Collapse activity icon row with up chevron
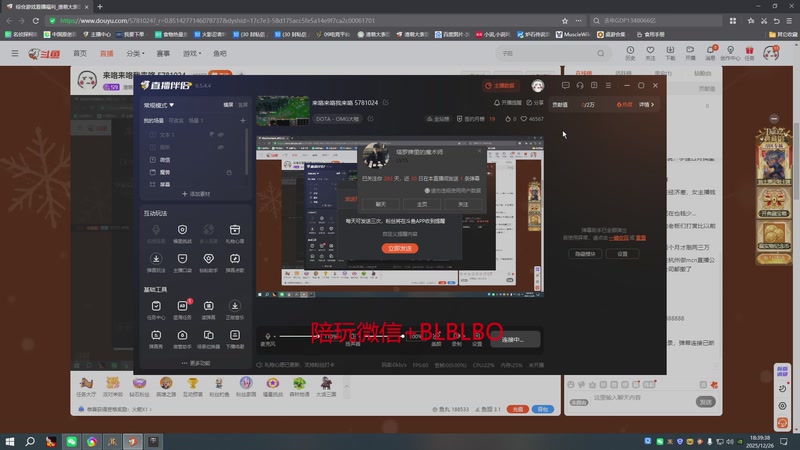This screenshot has width=800, height=450. coord(347,386)
